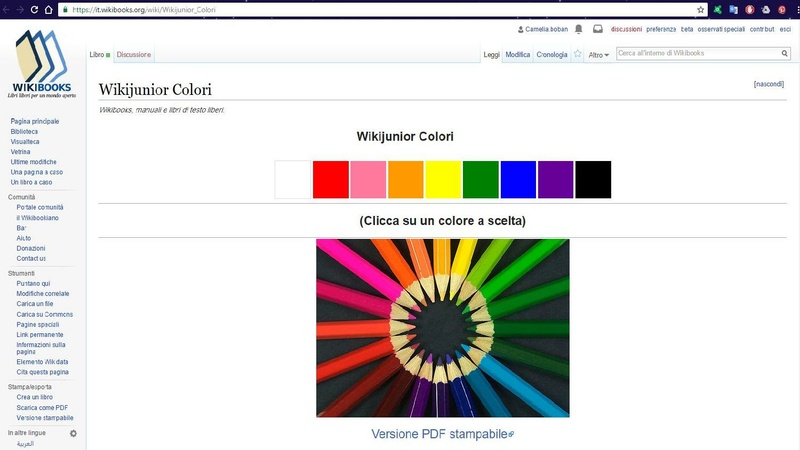Click the red Pinterest extension icon
800x450 pixels.
coord(782,9)
